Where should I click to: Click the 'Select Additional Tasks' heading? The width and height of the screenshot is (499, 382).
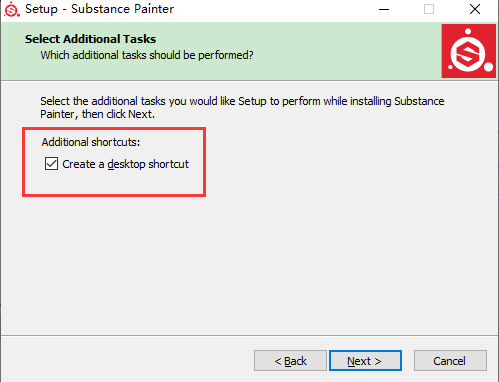pyautogui.click(x=90, y=39)
